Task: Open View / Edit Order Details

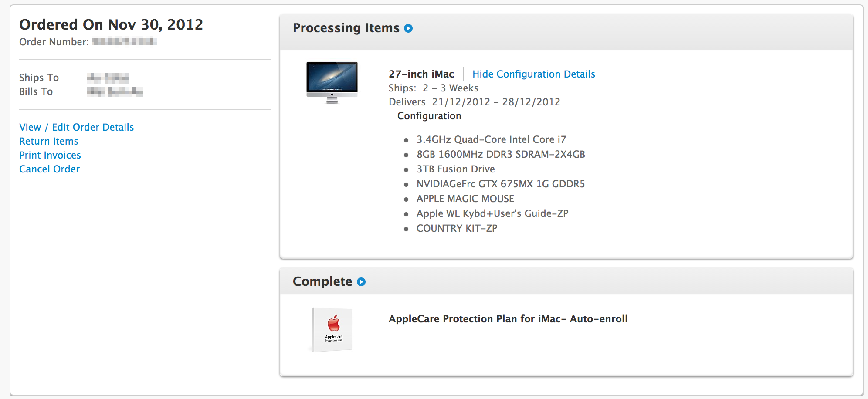Action: pyautogui.click(x=77, y=127)
